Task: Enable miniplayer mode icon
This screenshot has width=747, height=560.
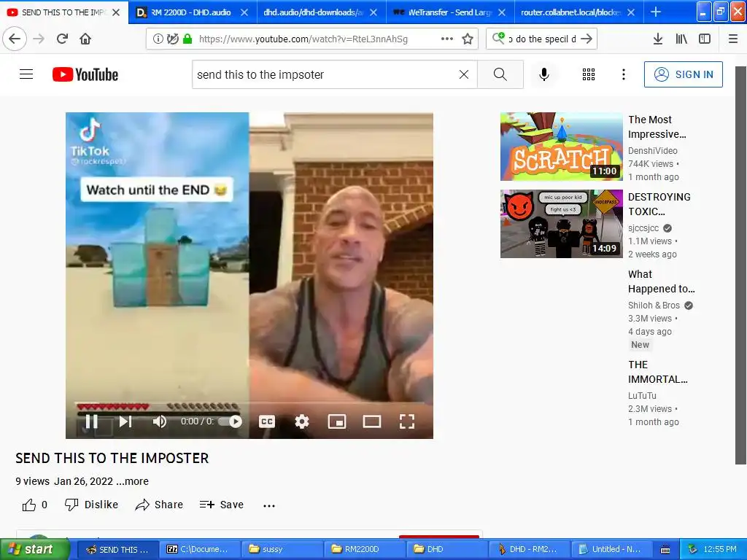Action: coord(337,421)
